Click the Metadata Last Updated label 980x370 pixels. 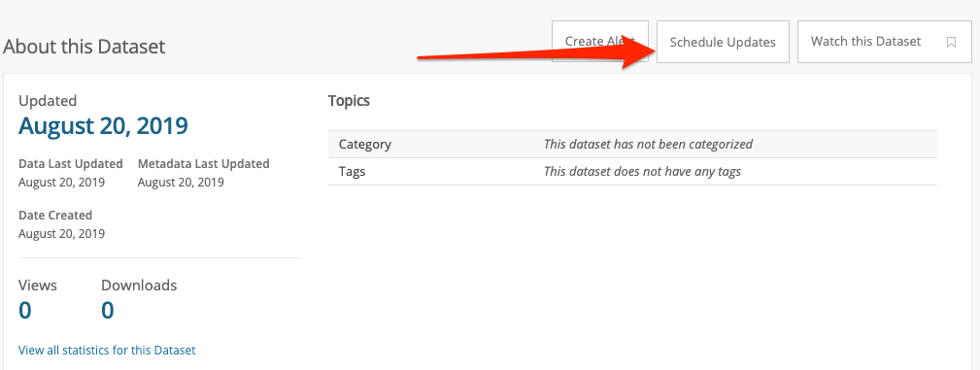[x=203, y=164]
